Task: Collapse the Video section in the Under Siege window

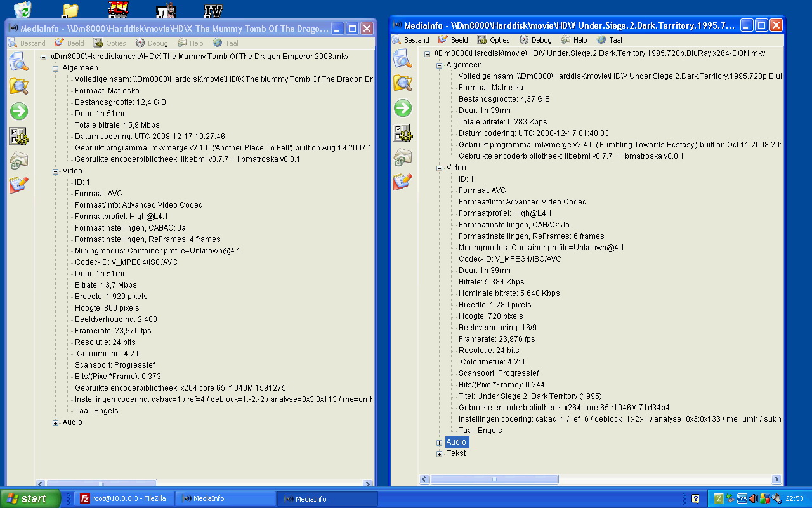Action: [x=439, y=168]
